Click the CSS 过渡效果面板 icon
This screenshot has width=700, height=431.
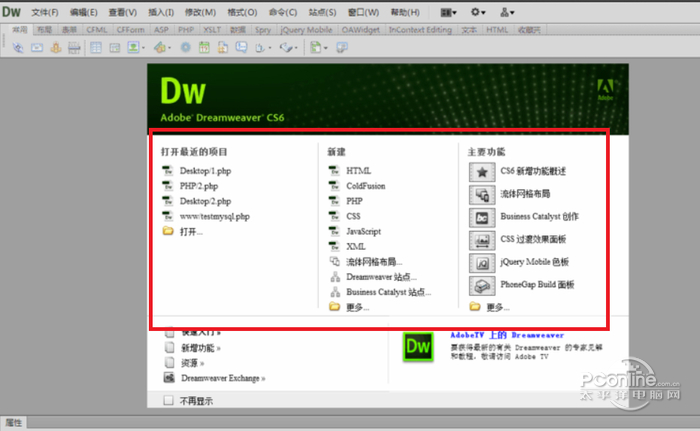tap(482, 240)
